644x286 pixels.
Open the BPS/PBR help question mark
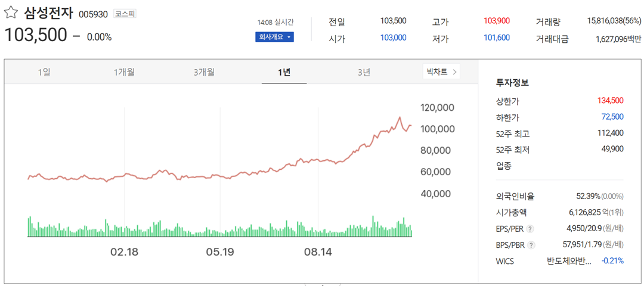pos(531,245)
